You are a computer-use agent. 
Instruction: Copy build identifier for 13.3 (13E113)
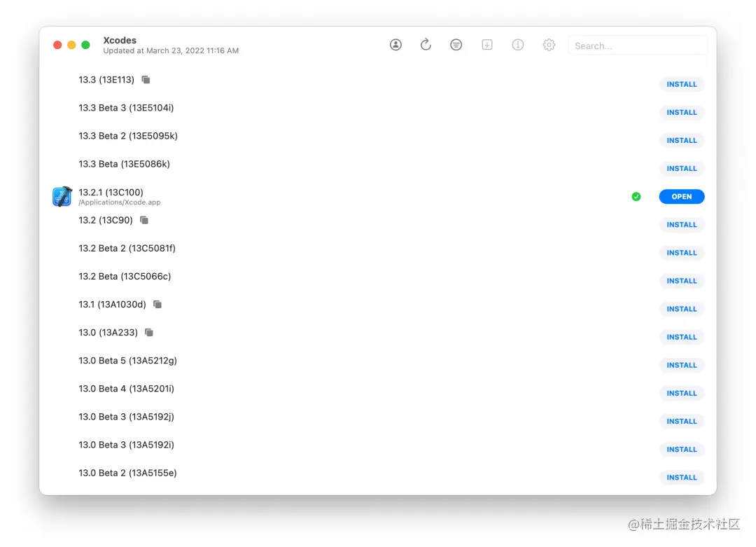pyautogui.click(x=146, y=80)
